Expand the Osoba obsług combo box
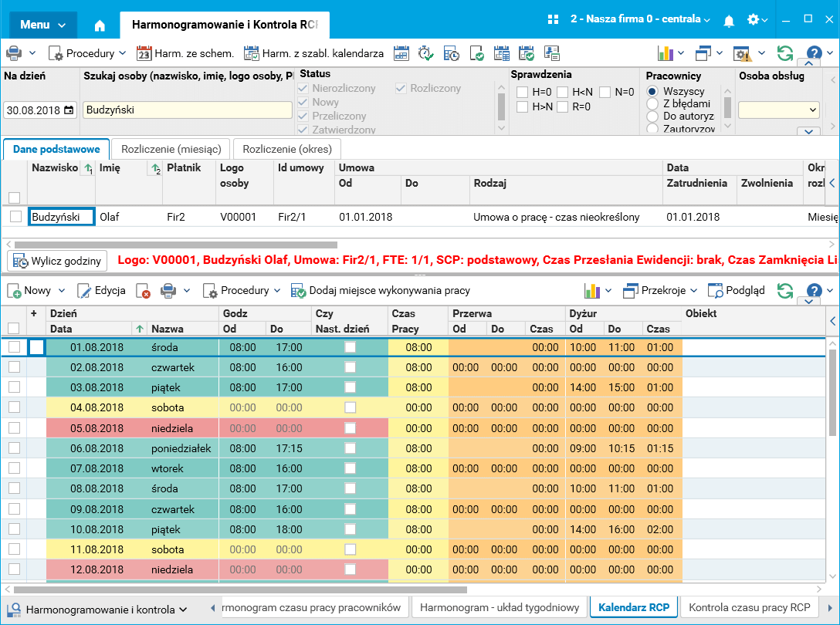Image resolution: width=840 pixels, height=625 pixels. [811, 110]
